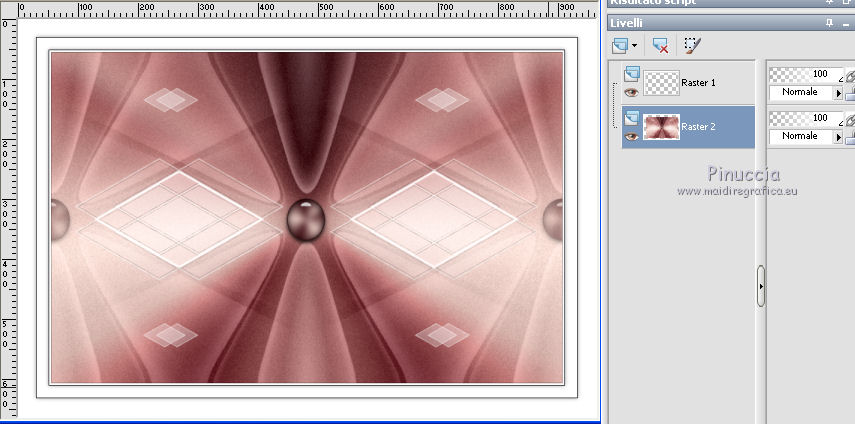Click the Raster 2 layer name
Image resolution: width=855 pixels, height=424 pixels.
point(699,127)
